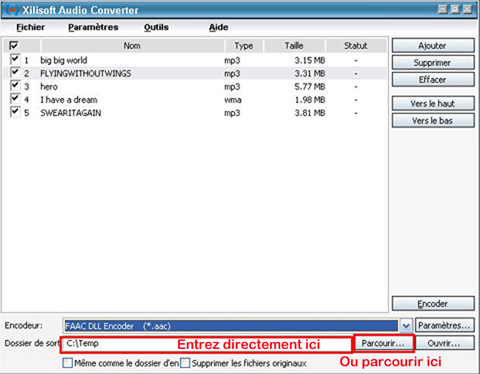Click the Xilisoft Audio Converter title icon
The width and height of the screenshot is (480, 374).
pos(12,10)
